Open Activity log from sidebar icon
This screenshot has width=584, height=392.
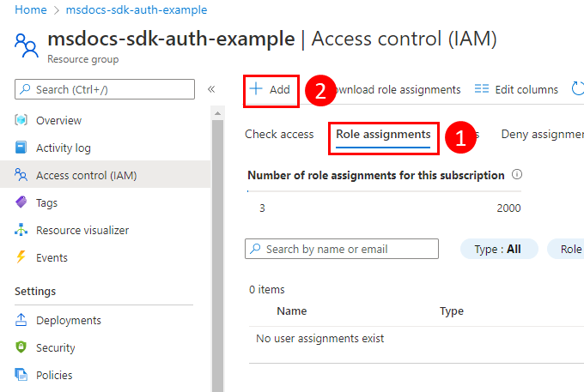21,148
